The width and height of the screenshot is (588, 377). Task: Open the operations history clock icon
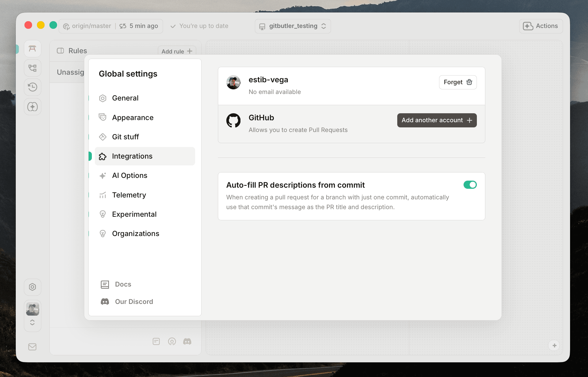click(x=32, y=87)
